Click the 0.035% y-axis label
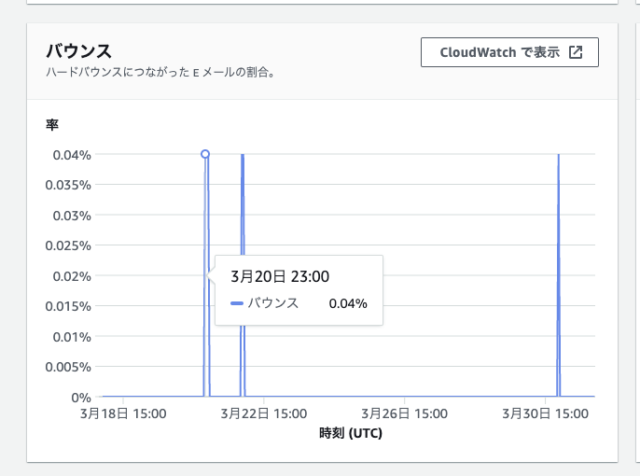 (68, 185)
